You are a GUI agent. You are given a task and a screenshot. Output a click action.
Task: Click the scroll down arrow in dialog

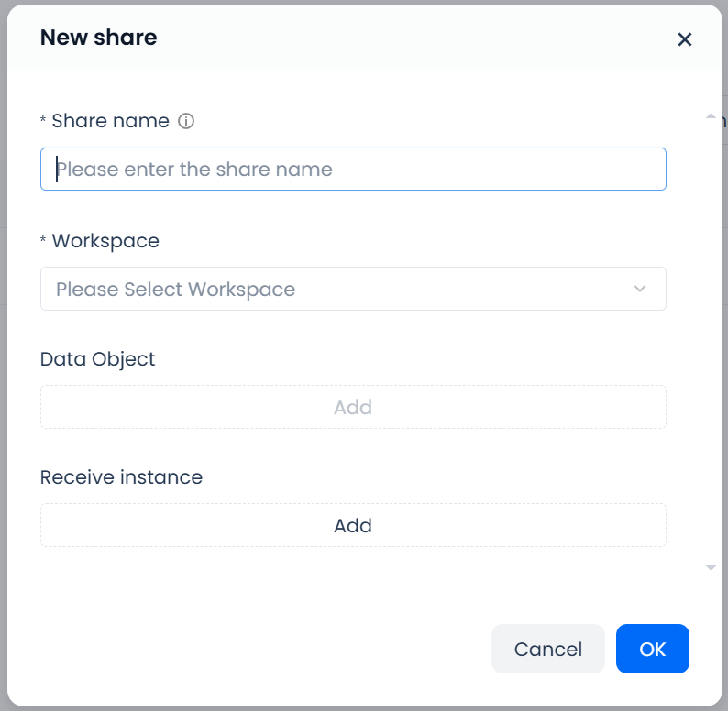point(710,568)
